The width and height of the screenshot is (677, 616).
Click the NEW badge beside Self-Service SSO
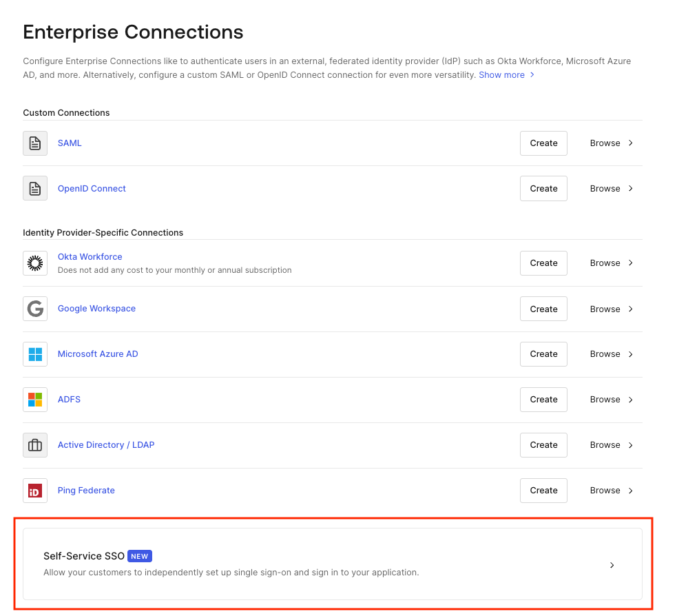tap(139, 556)
